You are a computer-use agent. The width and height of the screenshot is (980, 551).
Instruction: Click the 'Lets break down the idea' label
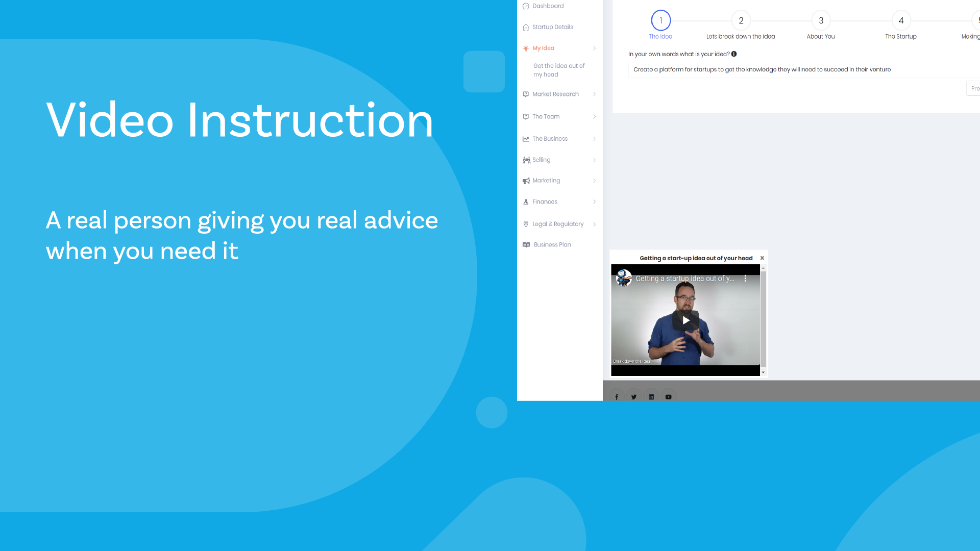[x=741, y=37]
